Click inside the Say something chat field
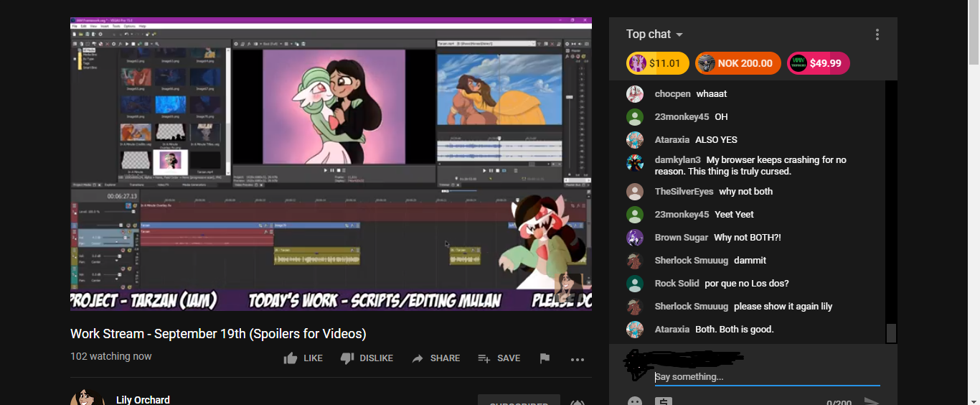The height and width of the screenshot is (405, 980). [767, 377]
